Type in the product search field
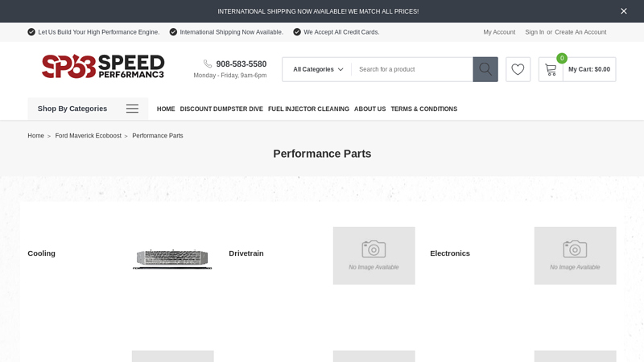Viewport: 644px width, 362px height. (x=411, y=69)
